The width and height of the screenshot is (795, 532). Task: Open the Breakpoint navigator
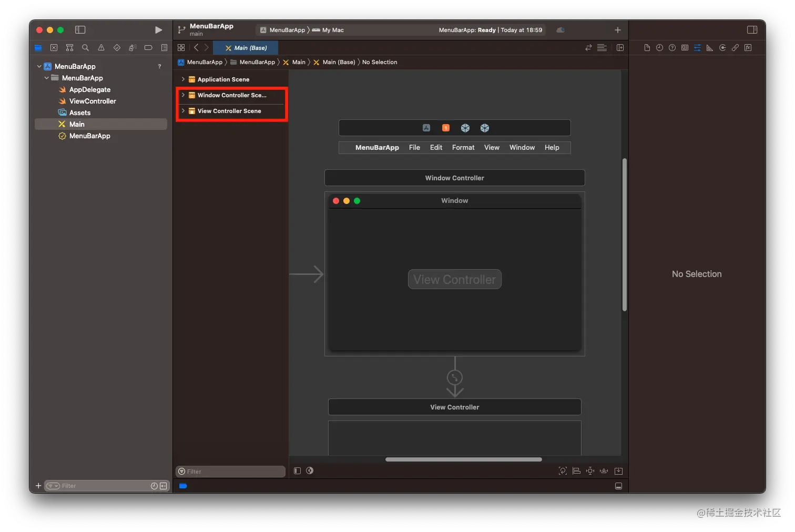pyautogui.click(x=148, y=48)
